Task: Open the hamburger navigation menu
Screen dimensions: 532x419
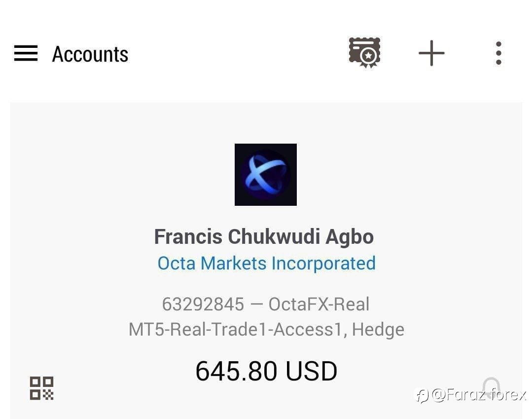Action: [x=26, y=53]
